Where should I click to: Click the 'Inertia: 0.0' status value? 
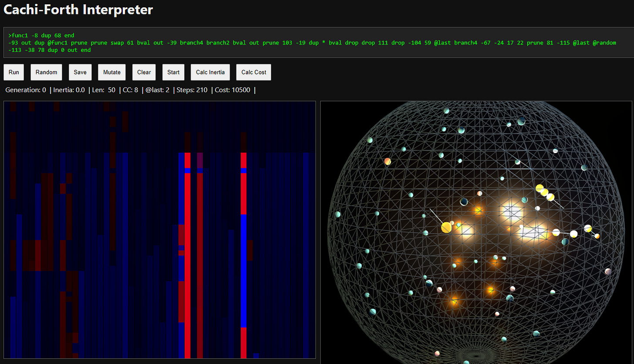pyautogui.click(x=69, y=90)
